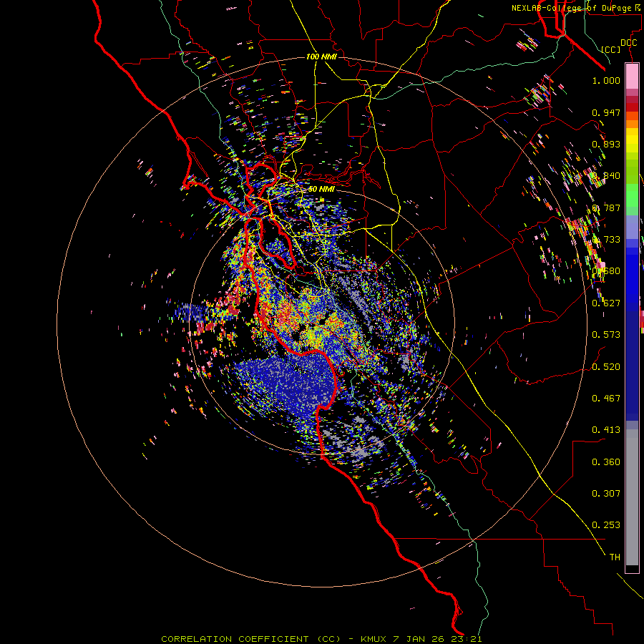The height and width of the screenshot is (644, 644).
Task: Pick the pink segment at the color bar top
Action: (x=632, y=77)
